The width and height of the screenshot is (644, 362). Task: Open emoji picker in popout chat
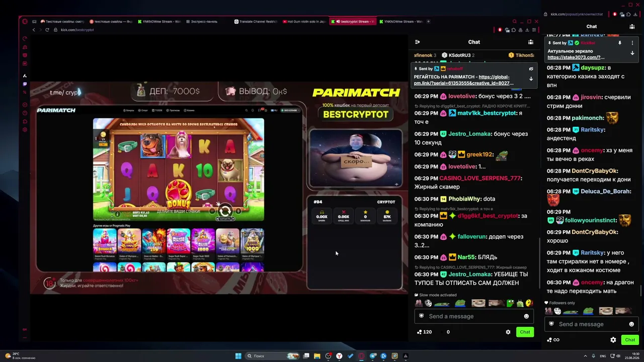click(x=631, y=324)
